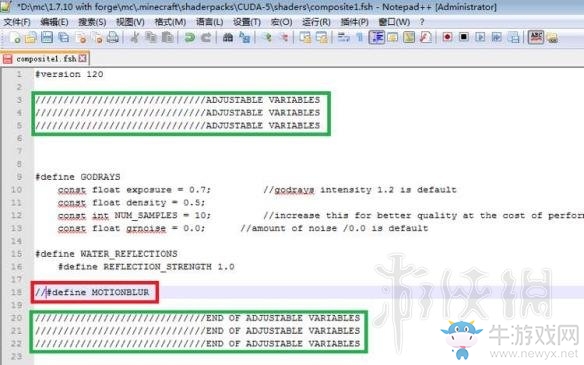Viewport: 584px width, 365px height.
Task: Stop macro recording with the black square icon
Action: pos(464,37)
